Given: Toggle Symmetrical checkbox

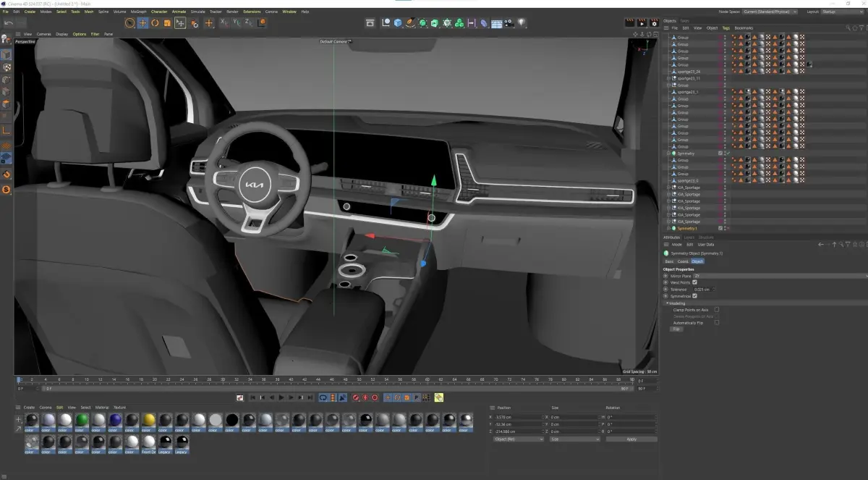Looking at the screenshot, I should [694, 295].
